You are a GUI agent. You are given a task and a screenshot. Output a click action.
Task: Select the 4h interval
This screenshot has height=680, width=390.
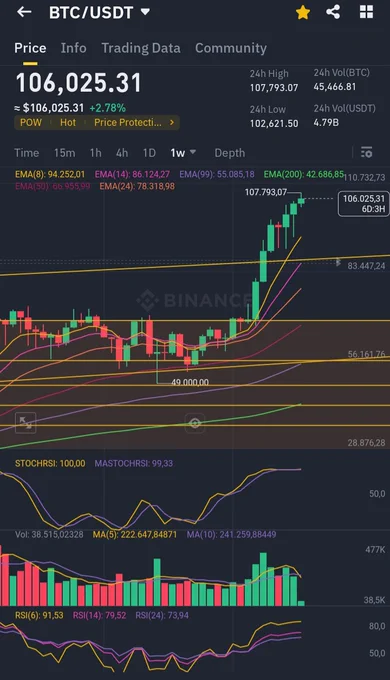[x=122, y=153]
